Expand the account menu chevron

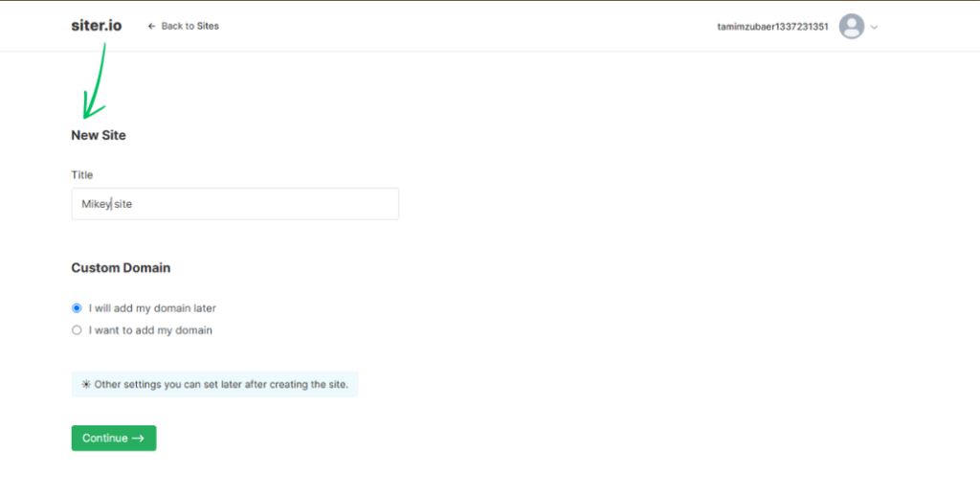(x=875, y=28)
